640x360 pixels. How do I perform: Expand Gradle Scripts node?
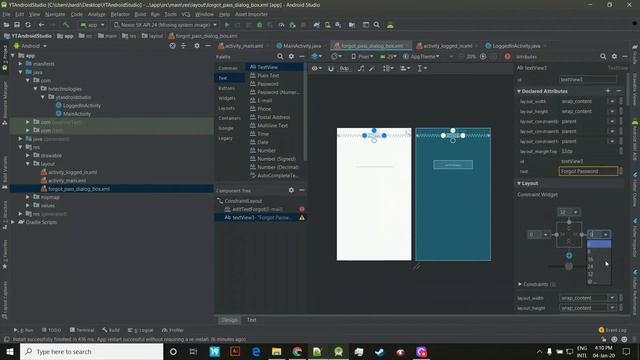click(x=13, y=222)
